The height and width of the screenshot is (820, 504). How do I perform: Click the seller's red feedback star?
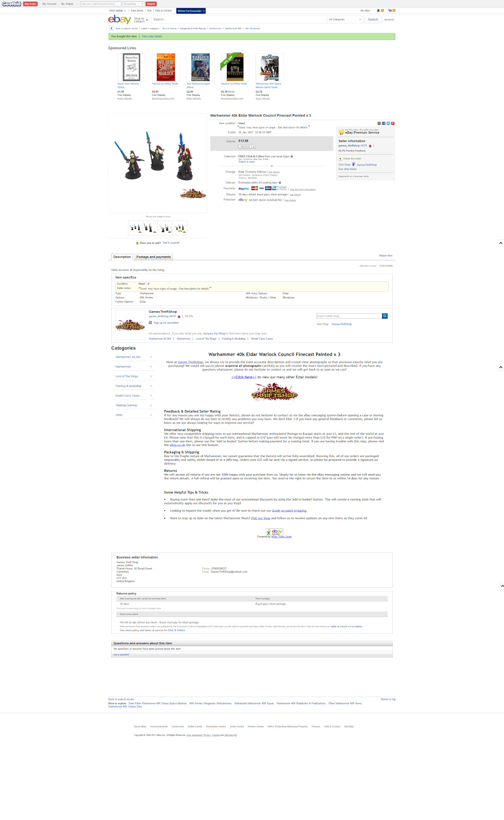point(370,146)
